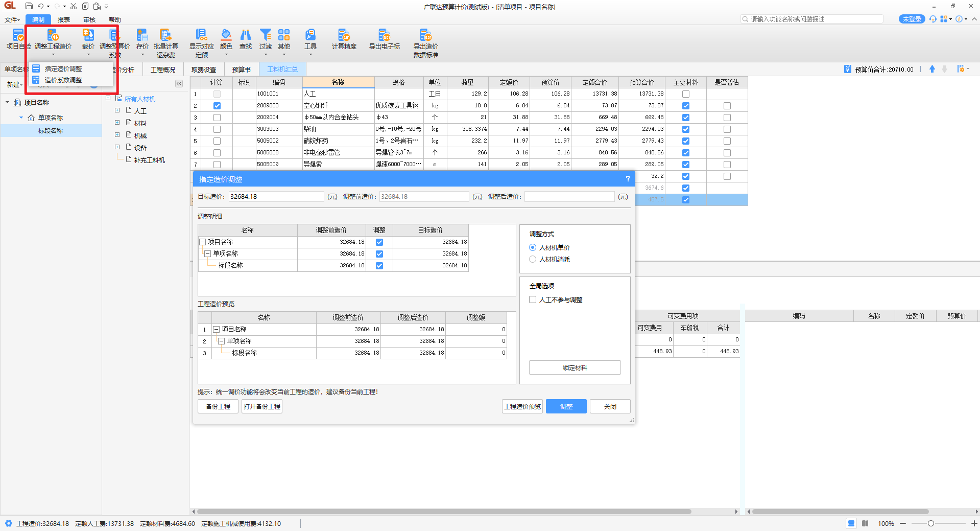Viewport: 980px width, 531px height.
Task: Click the 工程造价预览 button
Action: [x=522, y=406]
